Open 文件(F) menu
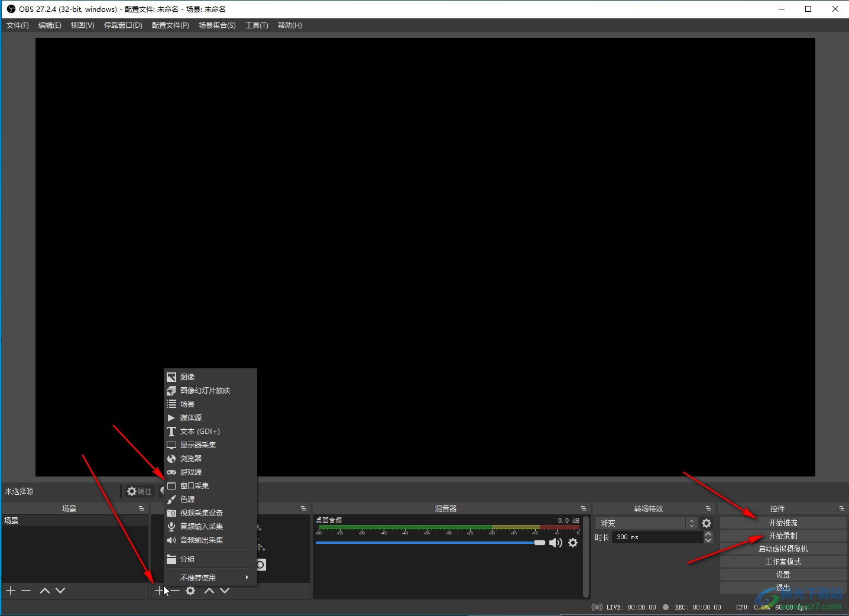This screenshot has width=849, height=616. coord(18,25)
